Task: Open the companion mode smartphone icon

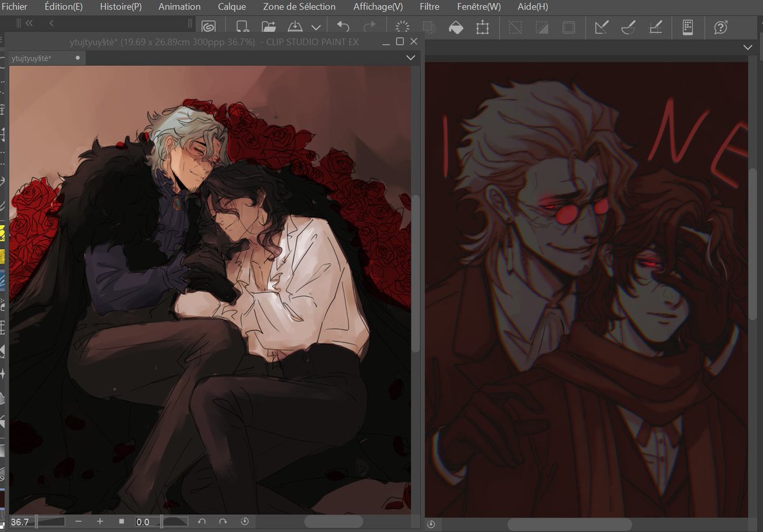Action: click(x=689, y=27)
